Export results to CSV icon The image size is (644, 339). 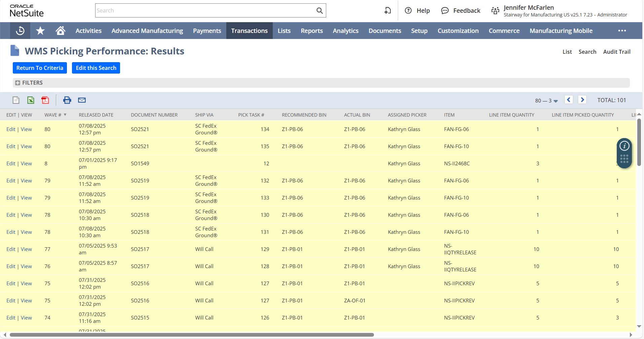[x=16, y=100]
